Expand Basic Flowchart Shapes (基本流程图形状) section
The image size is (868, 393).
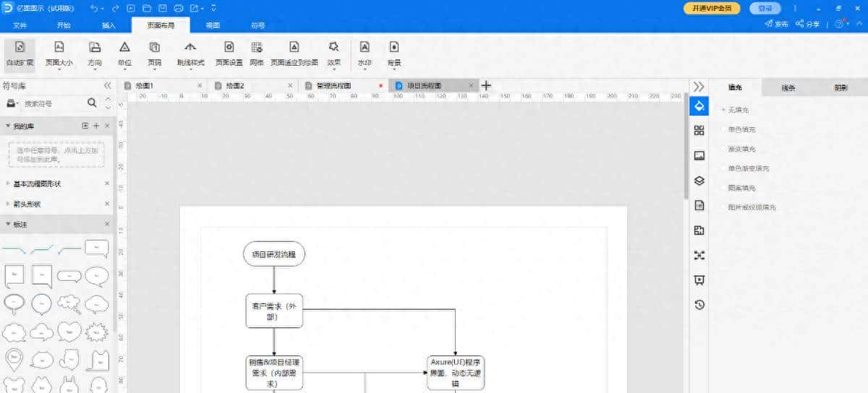[x=9, y=184]
